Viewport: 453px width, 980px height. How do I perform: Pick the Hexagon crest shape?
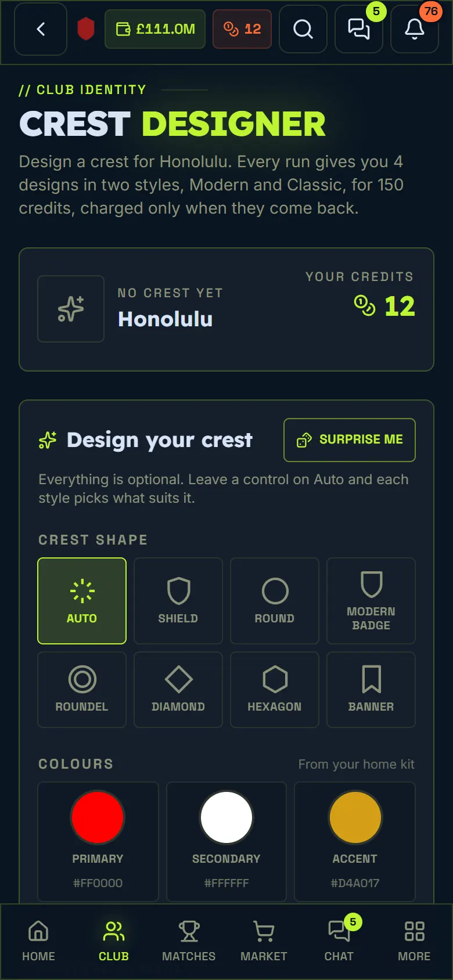click(275, 690)
